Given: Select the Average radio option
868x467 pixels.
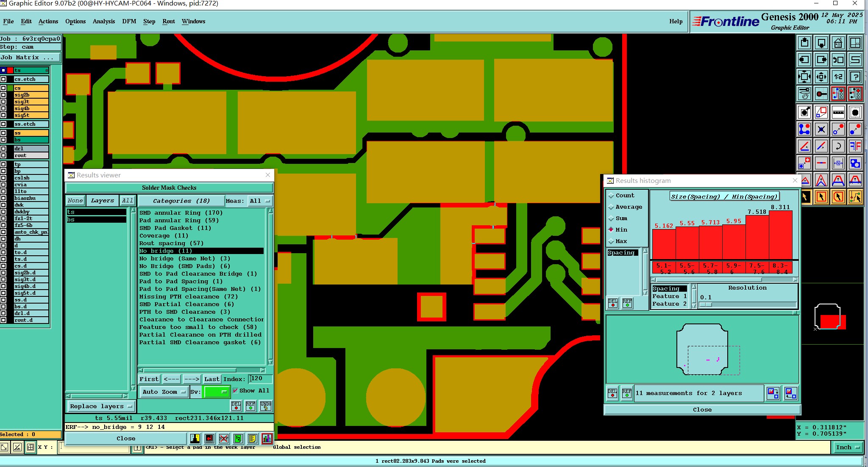Looking at the screenshot, I should pos(611,207).
